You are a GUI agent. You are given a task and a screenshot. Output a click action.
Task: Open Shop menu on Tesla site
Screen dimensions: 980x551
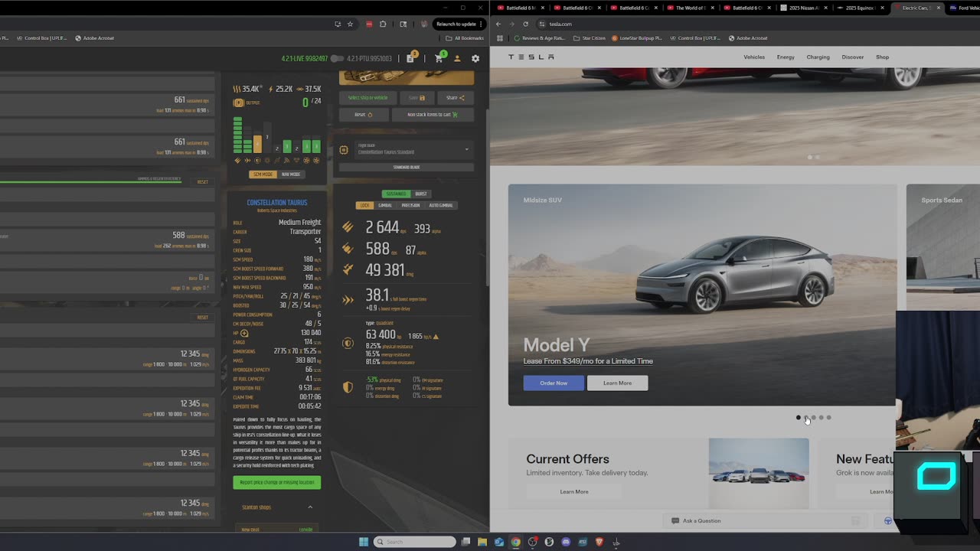click(x=883, y=57)
